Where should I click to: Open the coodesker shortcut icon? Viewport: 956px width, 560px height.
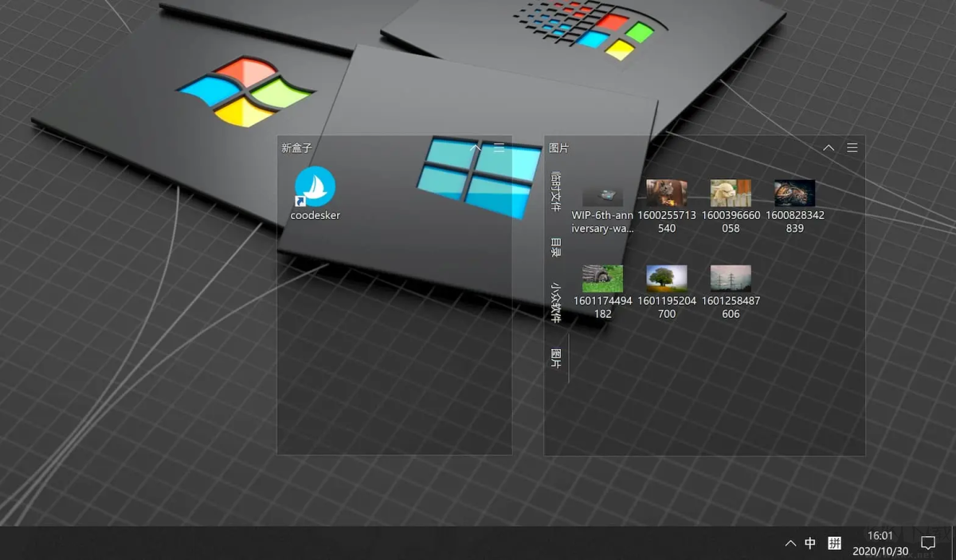point(315,186)
